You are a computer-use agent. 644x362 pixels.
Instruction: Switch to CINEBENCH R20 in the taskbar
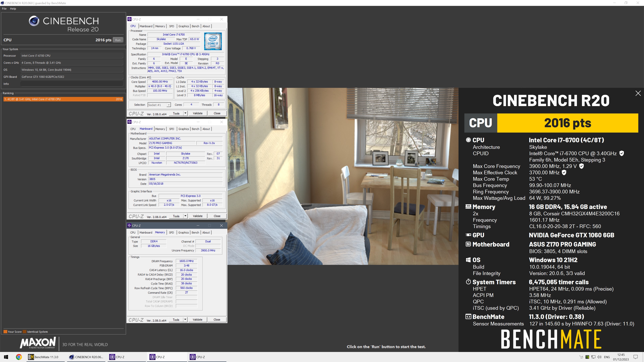click(x=86, y=357)
